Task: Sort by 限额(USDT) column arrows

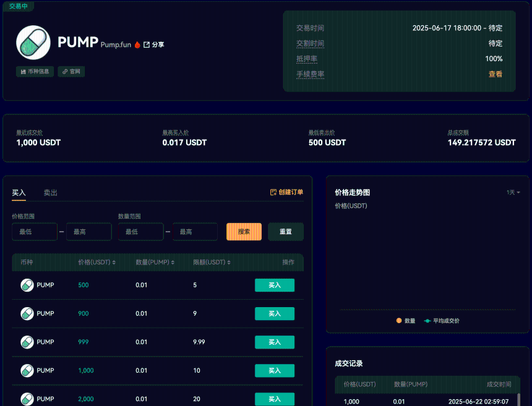Action: tap(229, 262)
